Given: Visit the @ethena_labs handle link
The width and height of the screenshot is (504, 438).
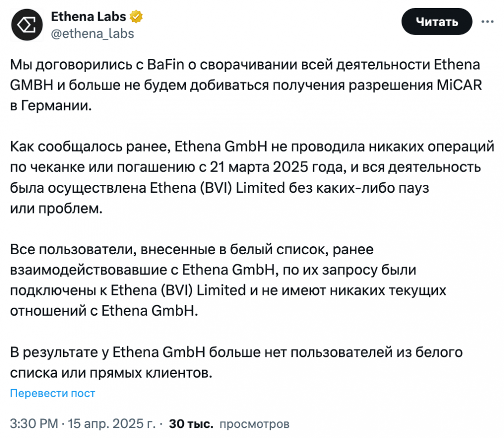Looking at the screenshot, I should pos(93,33).
